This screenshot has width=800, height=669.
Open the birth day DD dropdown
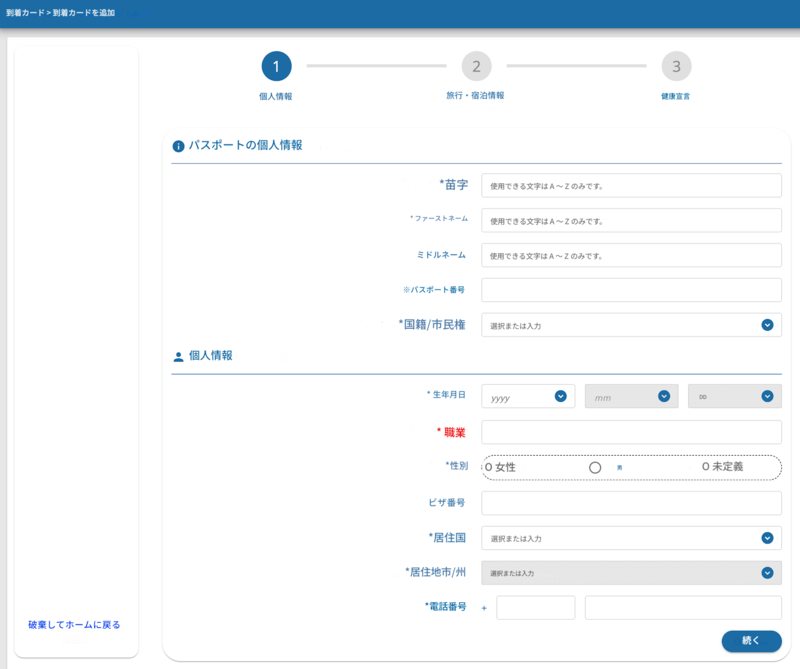point(734,397)
